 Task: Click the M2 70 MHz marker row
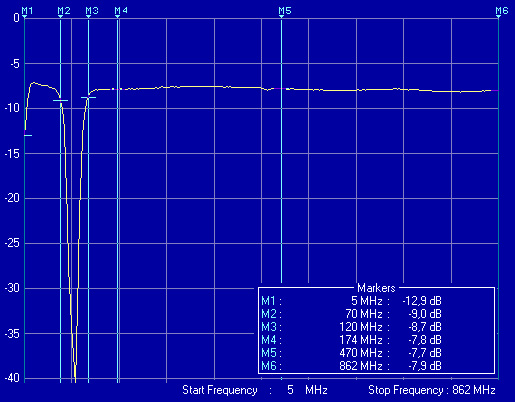(351, 314)
